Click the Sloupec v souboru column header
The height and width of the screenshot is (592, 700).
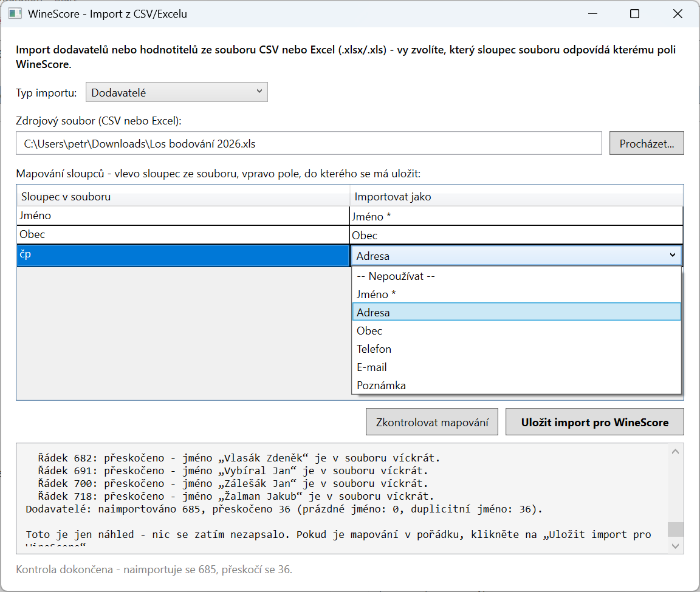pos(183,196)
